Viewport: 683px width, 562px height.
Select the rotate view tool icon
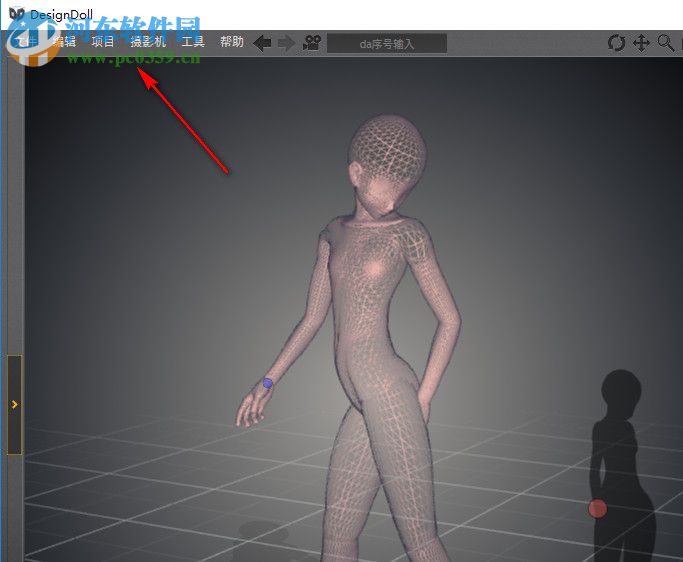(x=616, y=43)
